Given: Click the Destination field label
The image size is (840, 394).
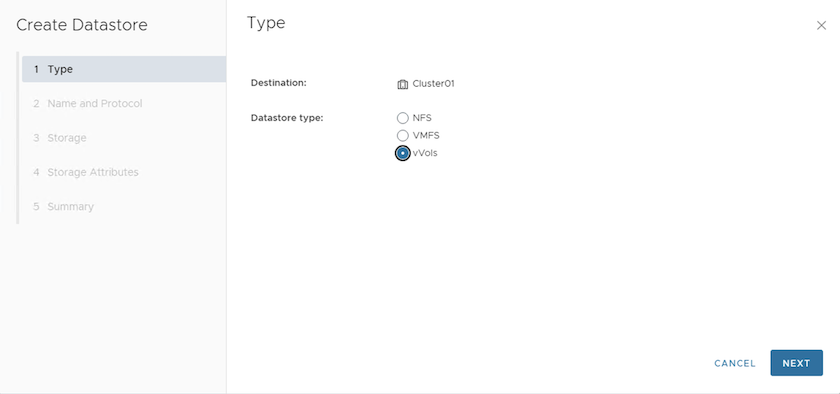Looking at the screenshot, I should (278, 83).
